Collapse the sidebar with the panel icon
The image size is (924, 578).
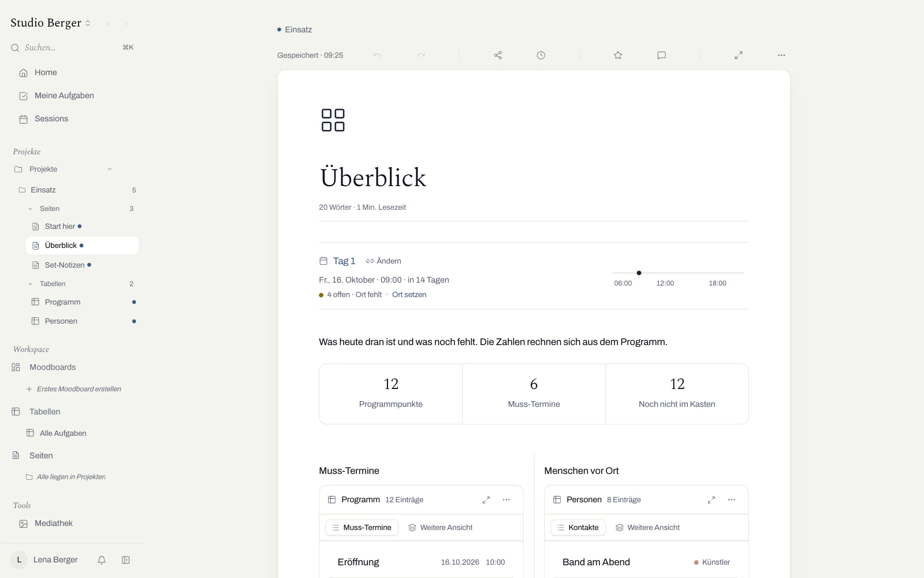(126, 560)
